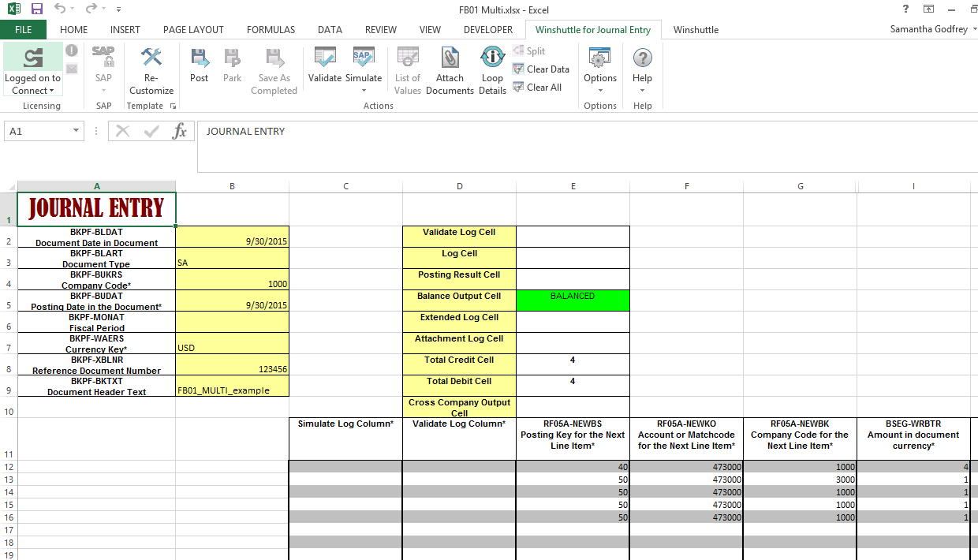
Task: Click the Excel application icon
Action: pos(14,9)
